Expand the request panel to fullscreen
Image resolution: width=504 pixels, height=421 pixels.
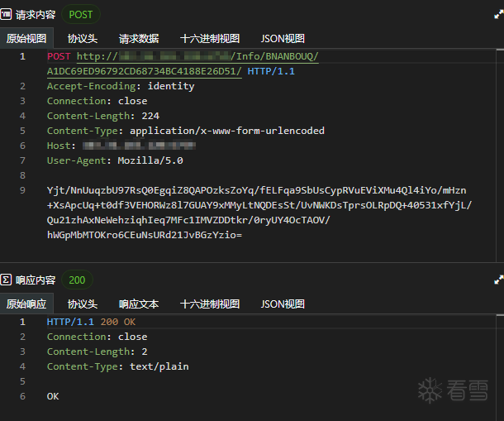click(498, 15)
